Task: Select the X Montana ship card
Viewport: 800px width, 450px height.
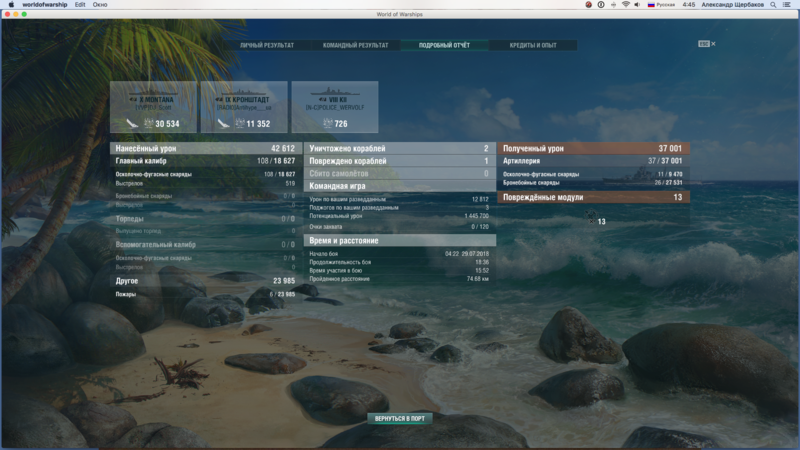Action: tap(154, 107)
